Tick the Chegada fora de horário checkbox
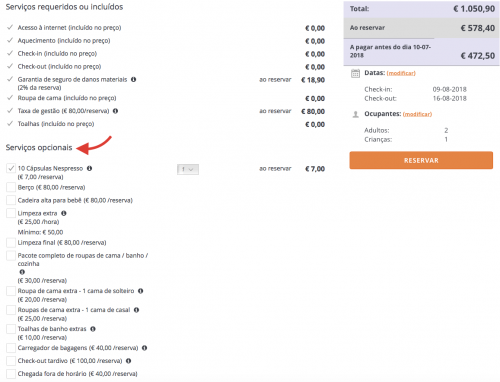The width and height of the screenshot is (500, 382). click(x=11, y=373)
